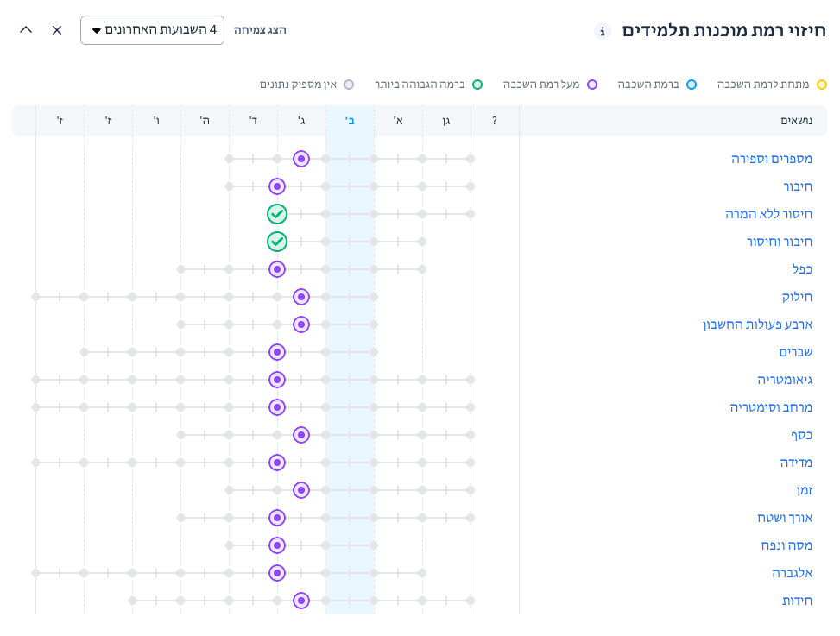The width and height of the screenshot is (840, 636).
Task: Click purple marker in 'חילוק' row
Action: coord(301,297)
